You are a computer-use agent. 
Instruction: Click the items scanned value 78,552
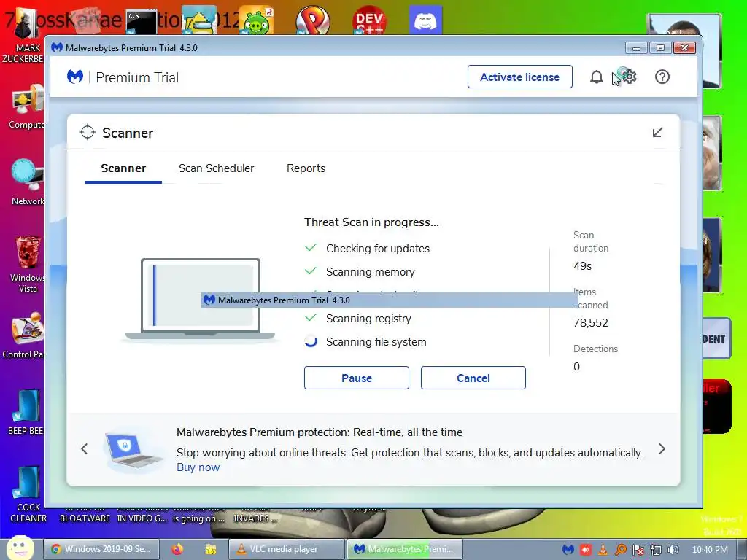pos(591,323)
